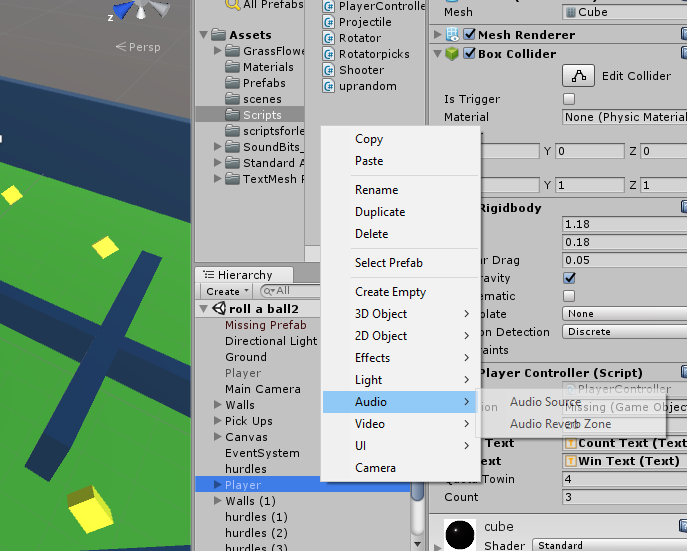Click the Assets root folder icon
This screenshot has width=687, height=551.
pos(218,35)
